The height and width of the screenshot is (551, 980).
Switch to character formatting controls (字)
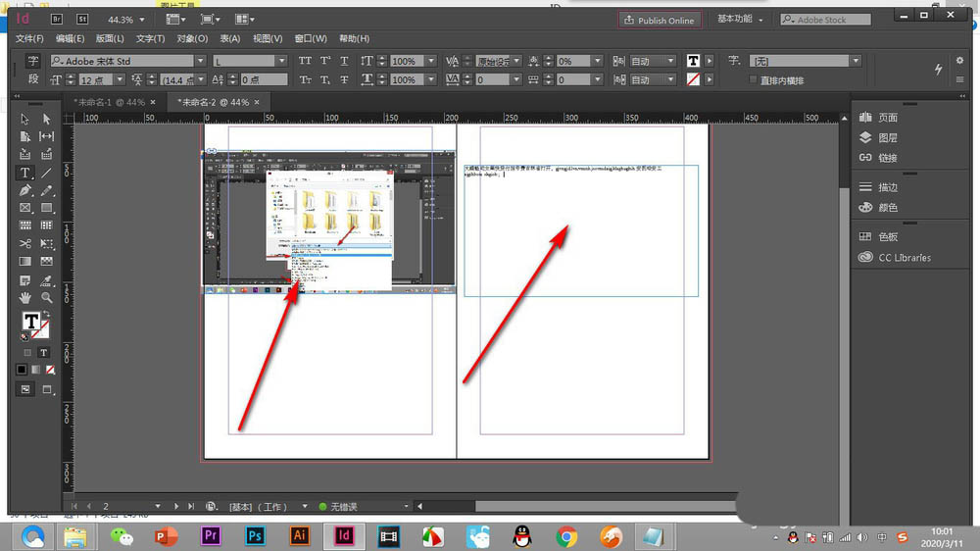[33, 61]
